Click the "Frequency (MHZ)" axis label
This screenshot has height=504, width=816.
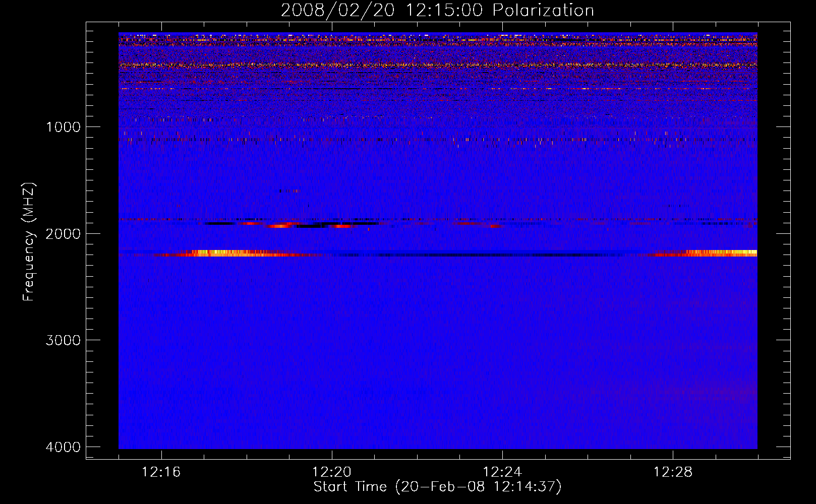[29, 242]
